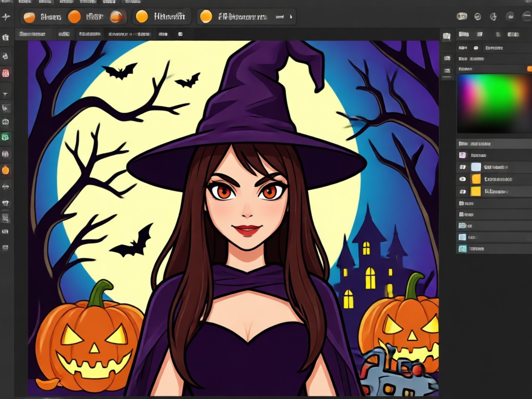Click the orange circle in the middle toolbar pill
The height and width of the screenshot is (399, 532).
[x=142, y=16]
